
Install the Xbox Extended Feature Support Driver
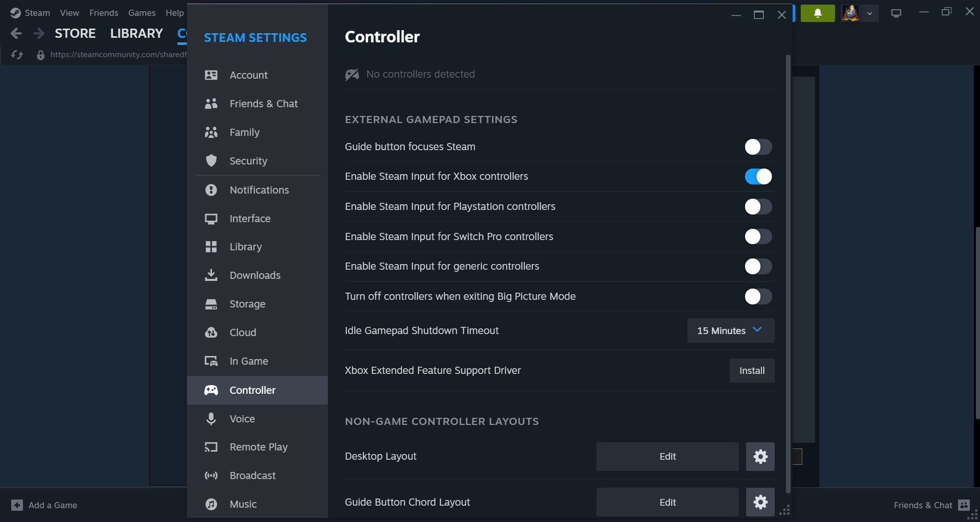tap(752, 371)
